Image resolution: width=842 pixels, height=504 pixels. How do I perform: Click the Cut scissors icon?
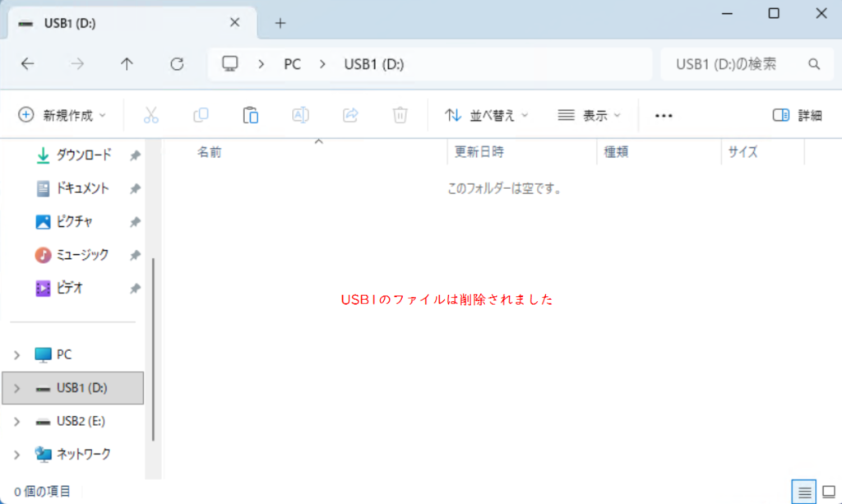tap(150, 115)
